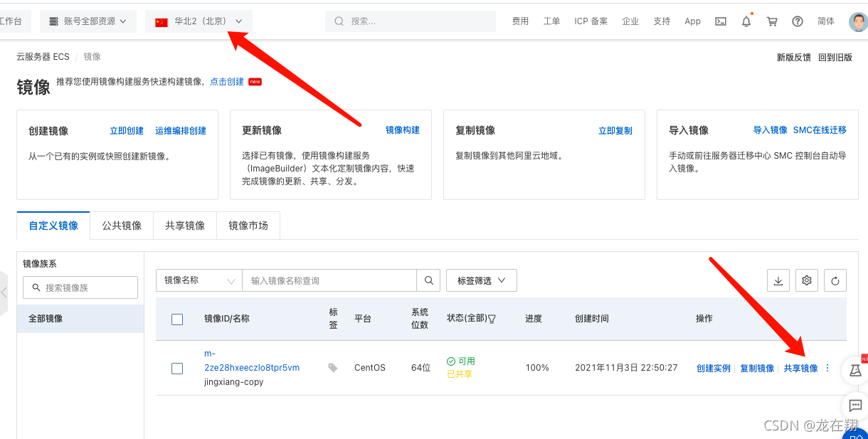
Task: Open 工单 top menu
Action: [552, 21]
